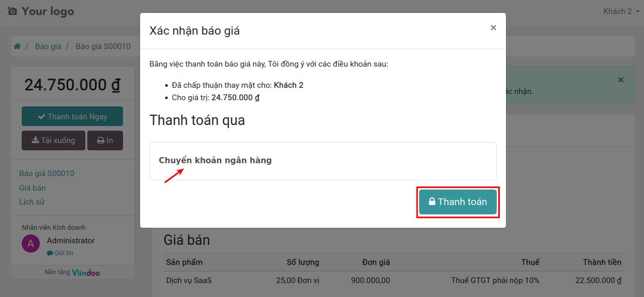Click the Thanh toán Ngay button
Image resolution: width=644 pixels, height=297 pixels.
click(x=72, y=116)
